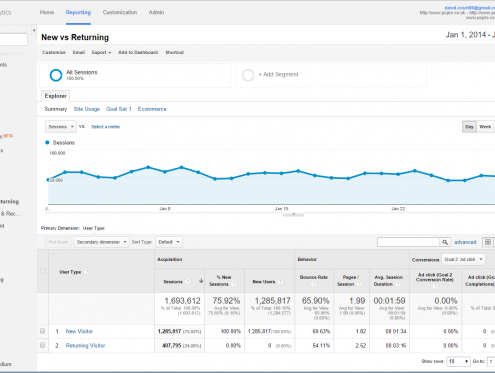The height and width of the screenshot is (373, 495).
Task: Click the User Type column header
Action: (x=70, y=272)
